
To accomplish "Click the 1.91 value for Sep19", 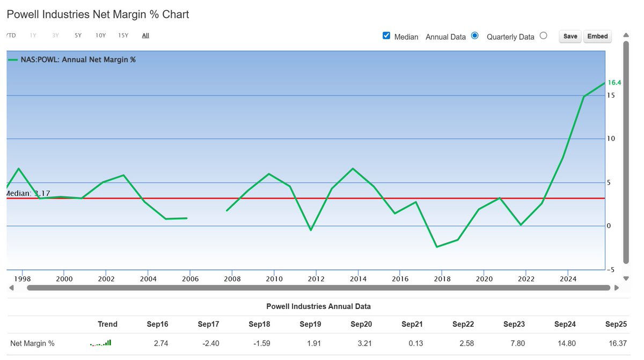I will pos(314,343).
